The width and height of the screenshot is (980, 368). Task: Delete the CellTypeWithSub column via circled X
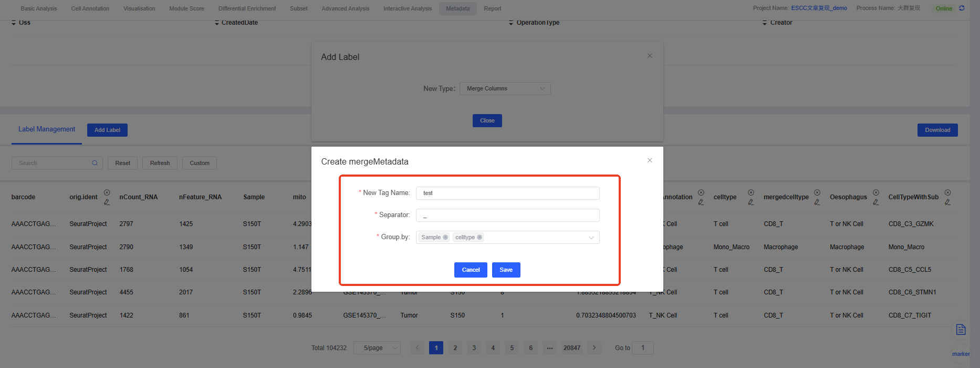[x=948, y=192]
